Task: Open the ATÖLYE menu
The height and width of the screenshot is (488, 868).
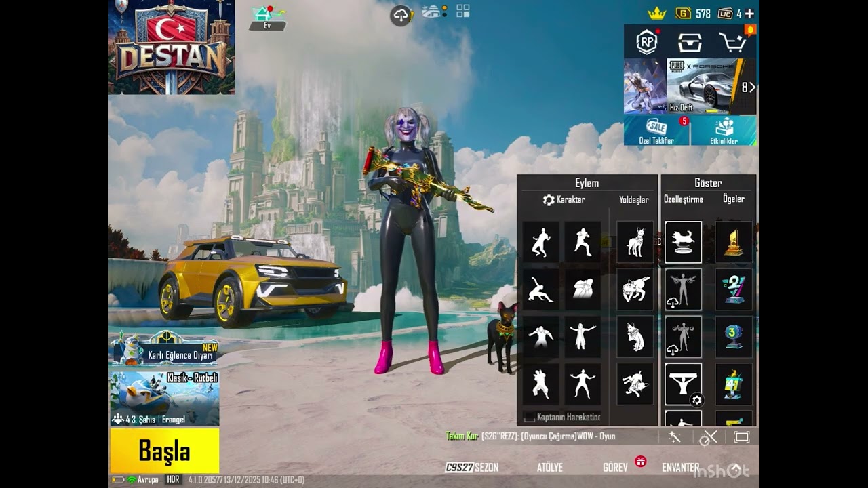Action: [x=550, y=468]
